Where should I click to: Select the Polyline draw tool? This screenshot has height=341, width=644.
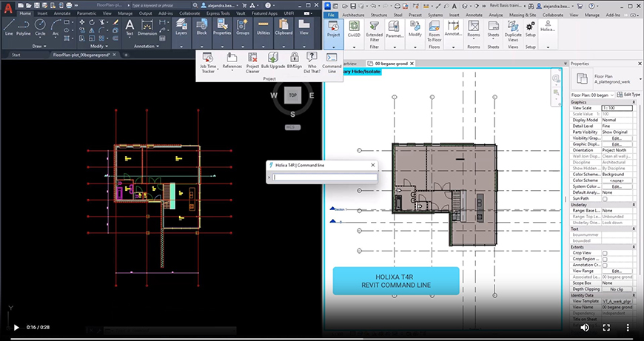pos(24,27)
